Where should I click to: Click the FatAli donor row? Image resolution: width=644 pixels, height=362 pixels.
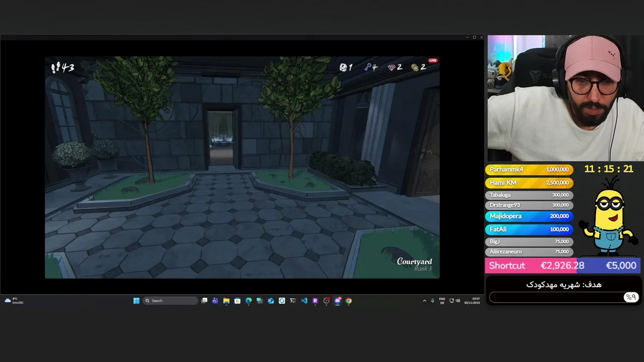[529, 229]
